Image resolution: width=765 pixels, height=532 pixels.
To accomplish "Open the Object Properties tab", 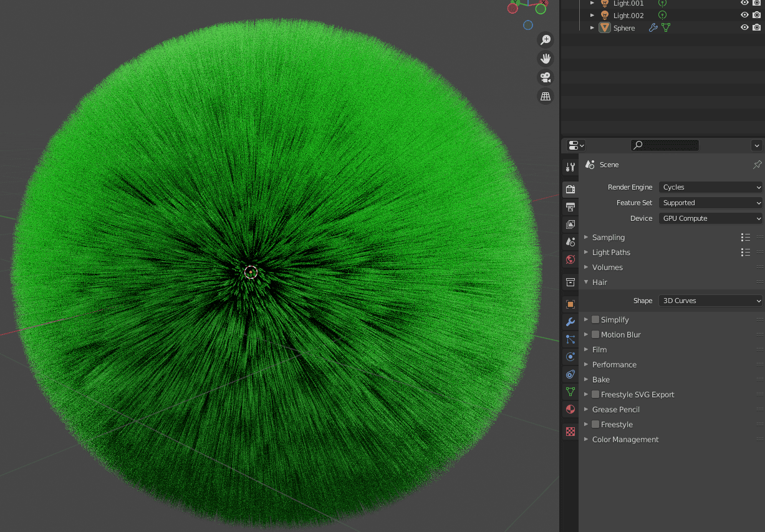I will coord(570,304).
